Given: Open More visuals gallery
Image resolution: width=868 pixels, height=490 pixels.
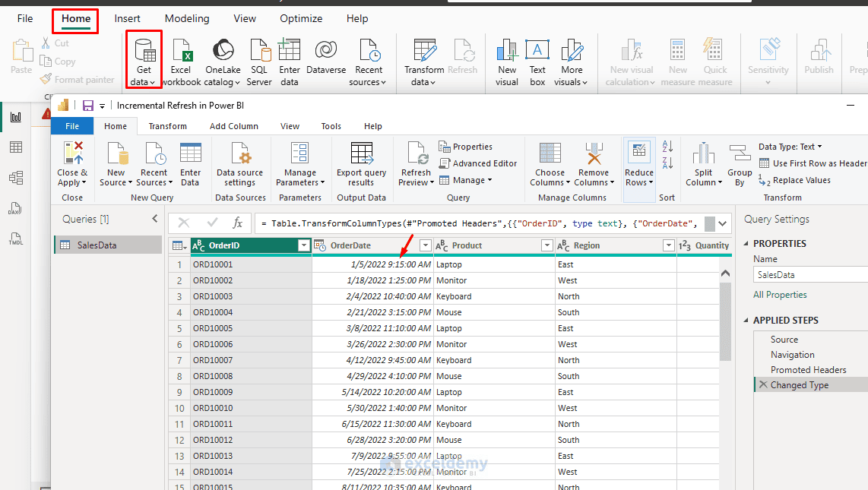Looking at the screenshot, I should (x=572, y=62).
